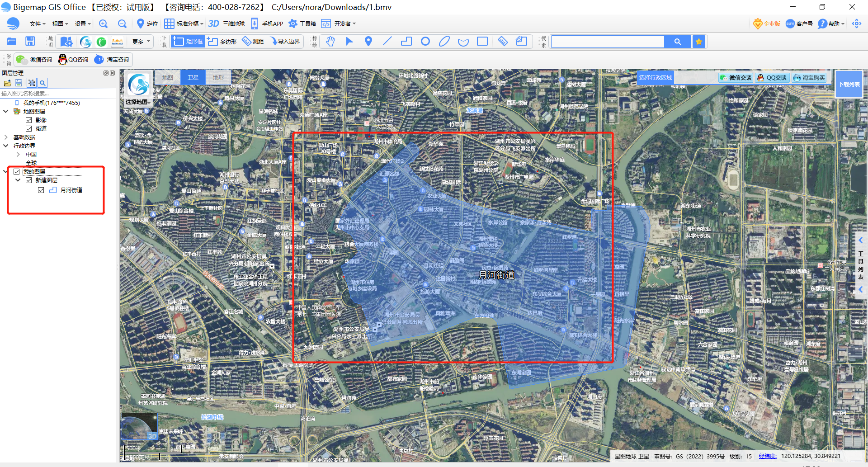Screen dimensions: 868x467
Task: Click the 选择行政区域 button
Action: 655,78
